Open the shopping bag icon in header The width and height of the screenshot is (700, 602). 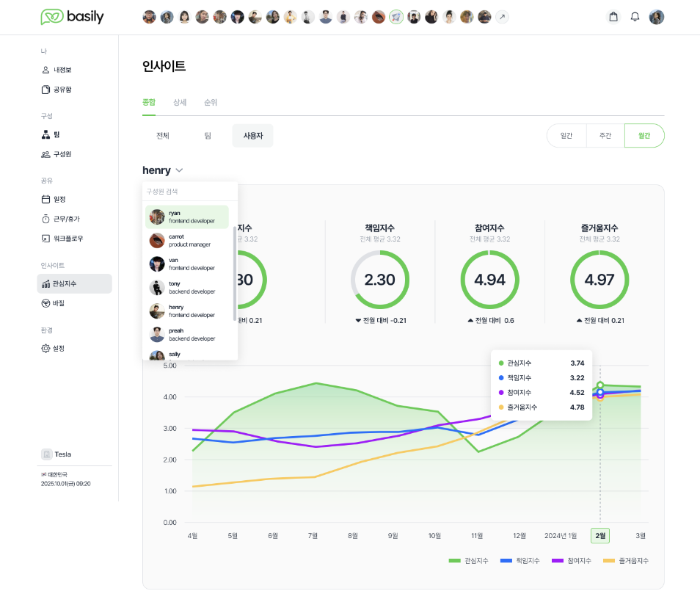[614, 17]
